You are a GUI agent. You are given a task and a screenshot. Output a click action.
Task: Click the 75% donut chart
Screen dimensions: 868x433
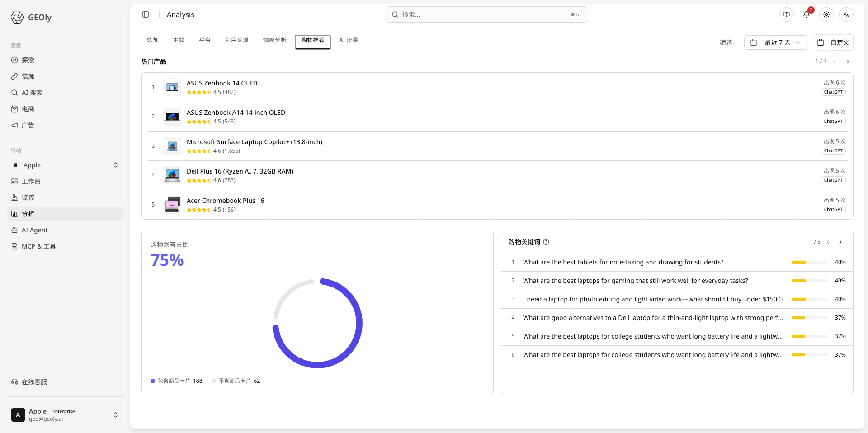tap(317, 323)
